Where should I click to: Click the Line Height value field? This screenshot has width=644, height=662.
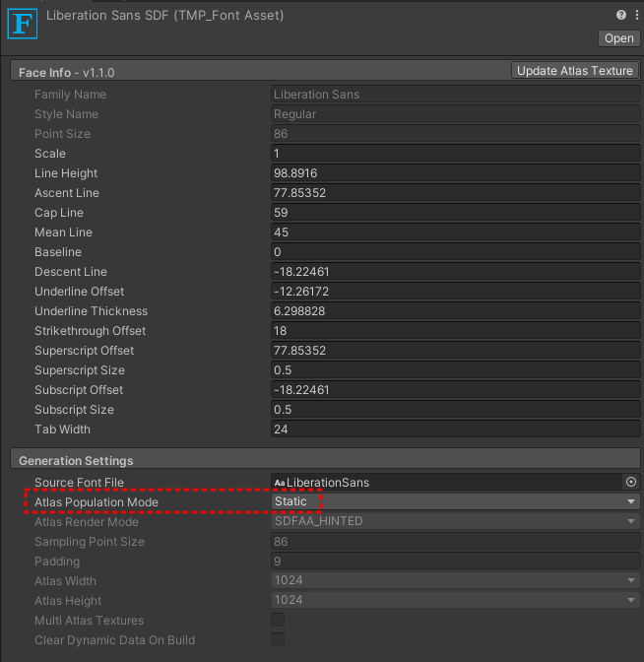455,173
